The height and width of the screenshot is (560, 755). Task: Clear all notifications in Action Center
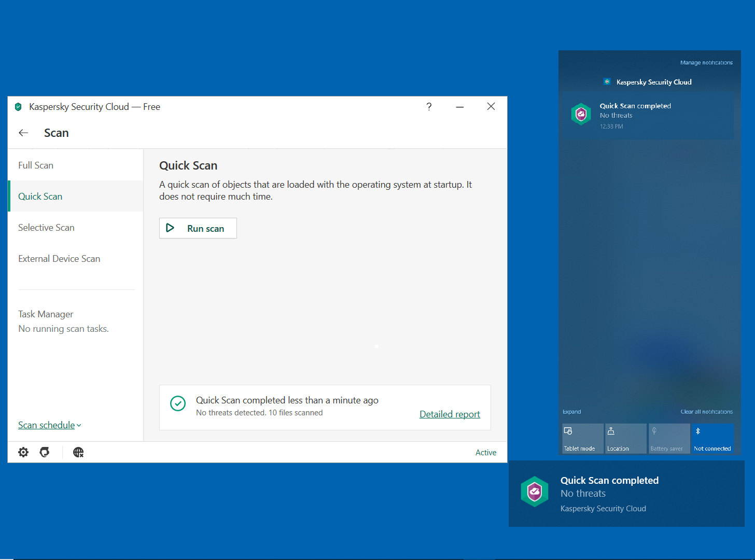[707, 412]
